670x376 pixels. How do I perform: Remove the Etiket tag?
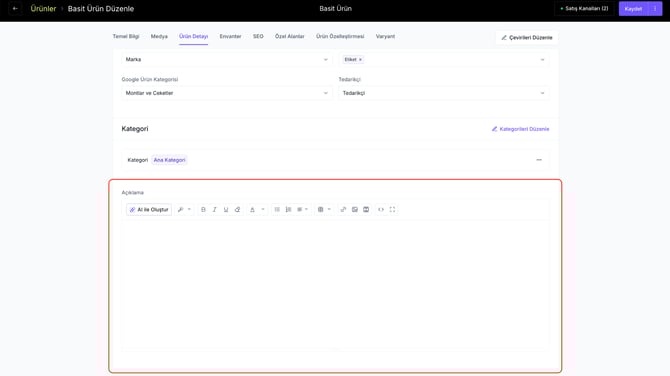(x=360, y=59)
